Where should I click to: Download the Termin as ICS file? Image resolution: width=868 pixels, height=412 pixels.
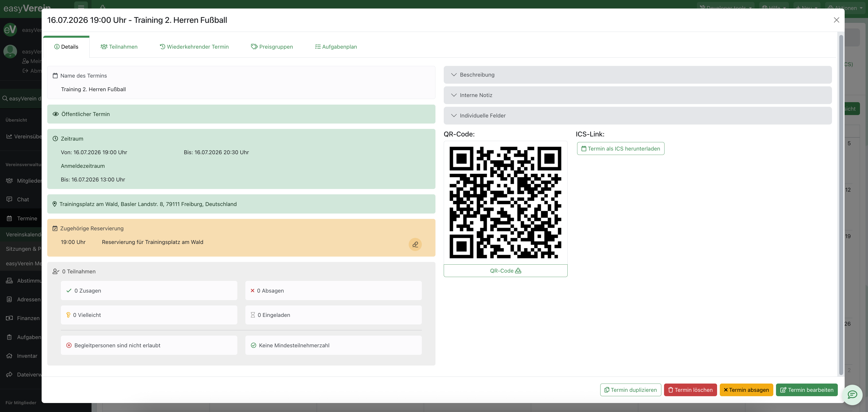621,148
